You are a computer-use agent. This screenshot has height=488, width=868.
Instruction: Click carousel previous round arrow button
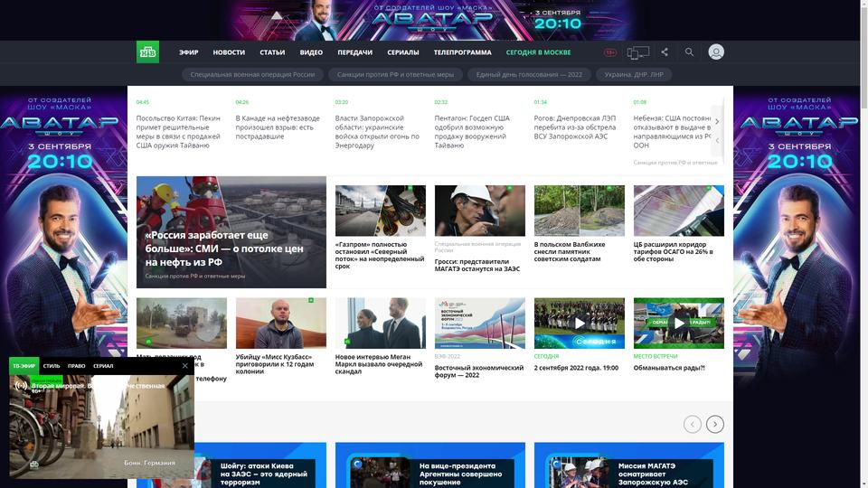point(692,425)
